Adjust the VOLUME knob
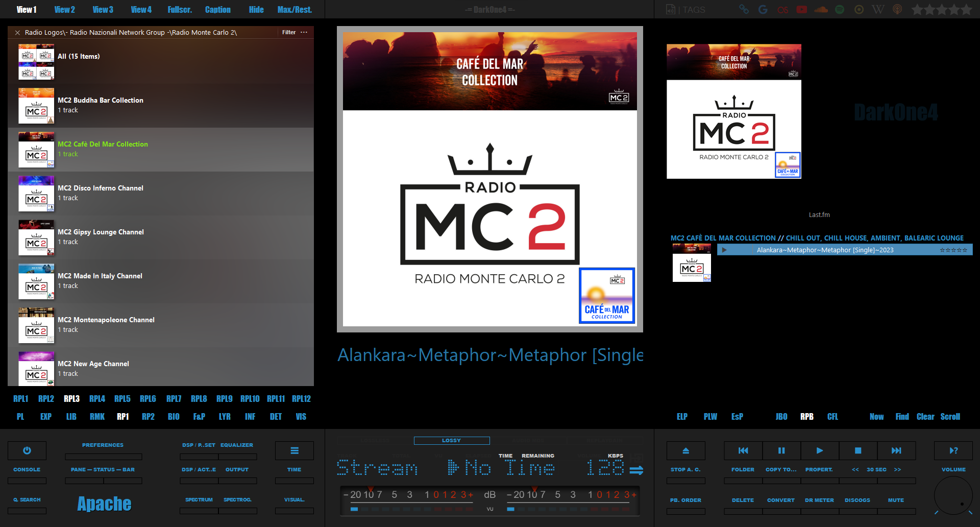The image size is (980, 527). point(953,496)
